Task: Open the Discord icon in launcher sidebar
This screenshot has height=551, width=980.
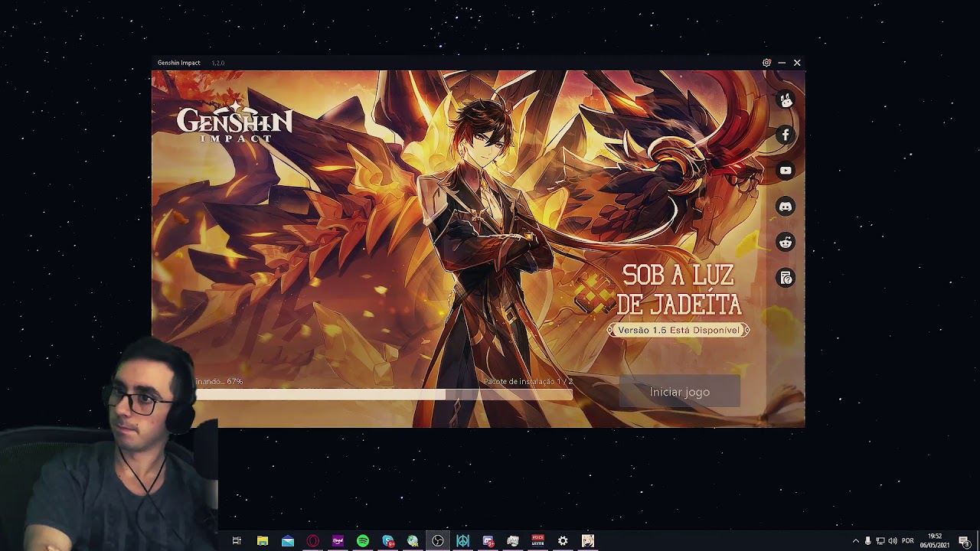Action: [786, 207]
